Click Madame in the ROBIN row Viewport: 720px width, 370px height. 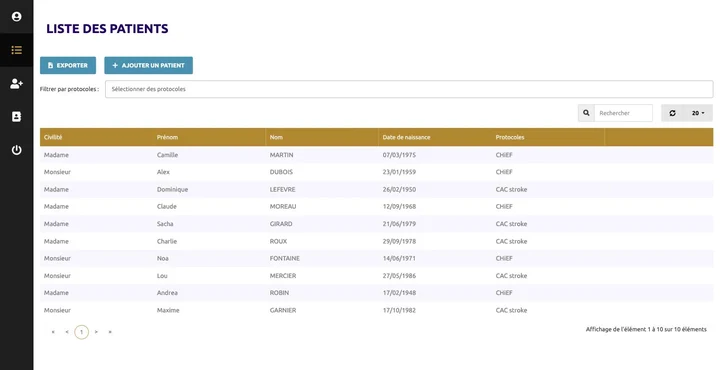point(56,293)
